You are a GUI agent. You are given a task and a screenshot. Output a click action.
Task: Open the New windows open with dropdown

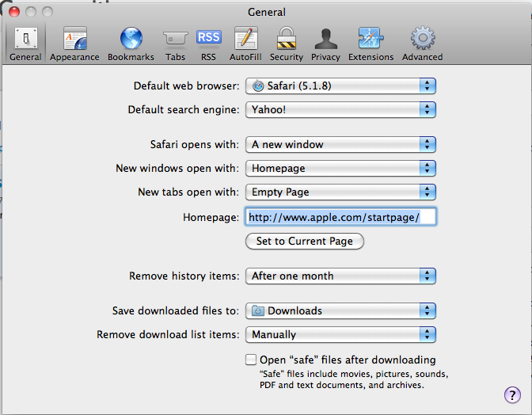[340, 169]
